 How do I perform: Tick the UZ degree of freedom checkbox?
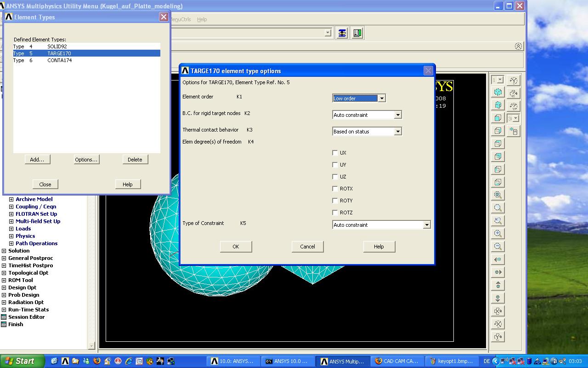click(x=335, y=177)
